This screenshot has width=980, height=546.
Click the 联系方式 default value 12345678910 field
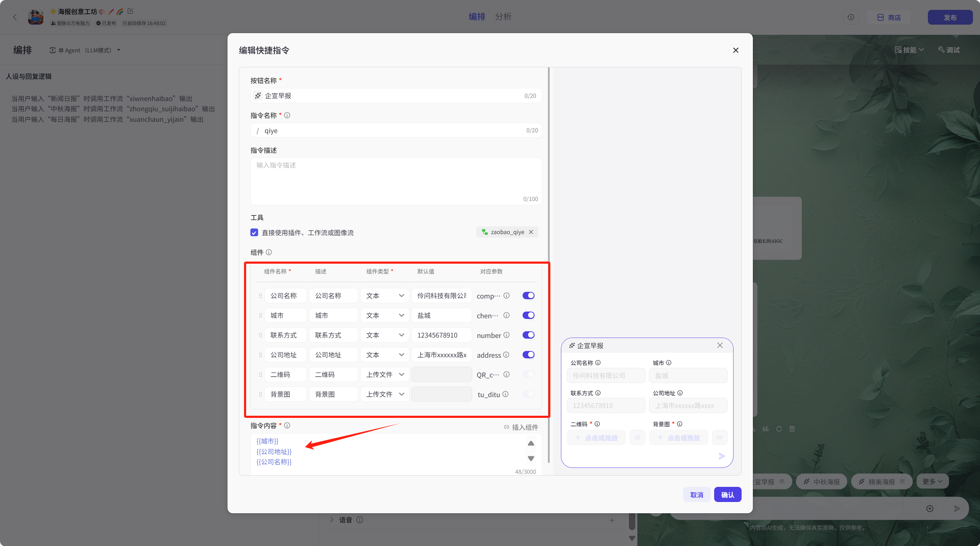tap(442, 335)
